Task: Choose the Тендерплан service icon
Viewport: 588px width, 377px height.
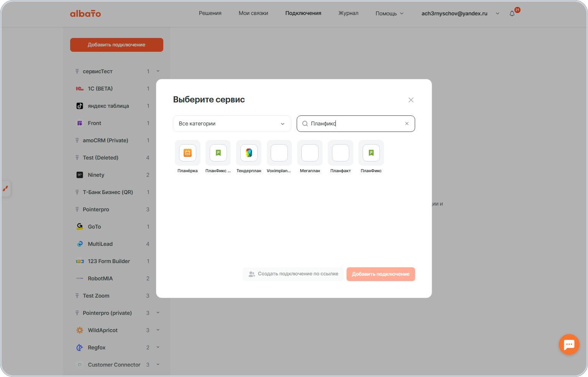Action: [x=249, y=153]
